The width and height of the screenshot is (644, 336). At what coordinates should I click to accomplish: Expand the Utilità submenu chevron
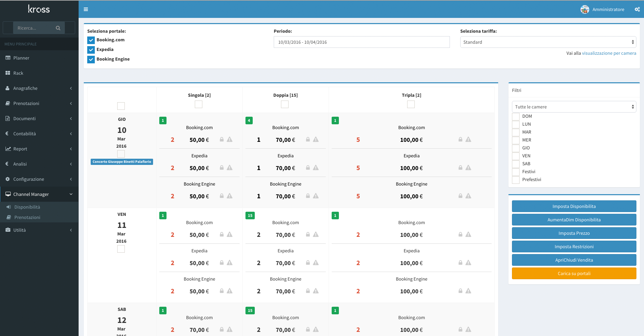tap(71, 230)
